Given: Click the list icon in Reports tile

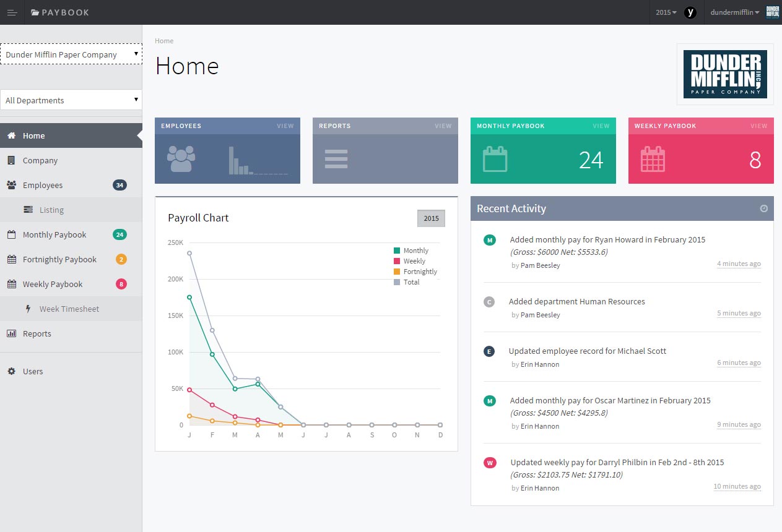Looking at the screenshot, I should point(336,159).
